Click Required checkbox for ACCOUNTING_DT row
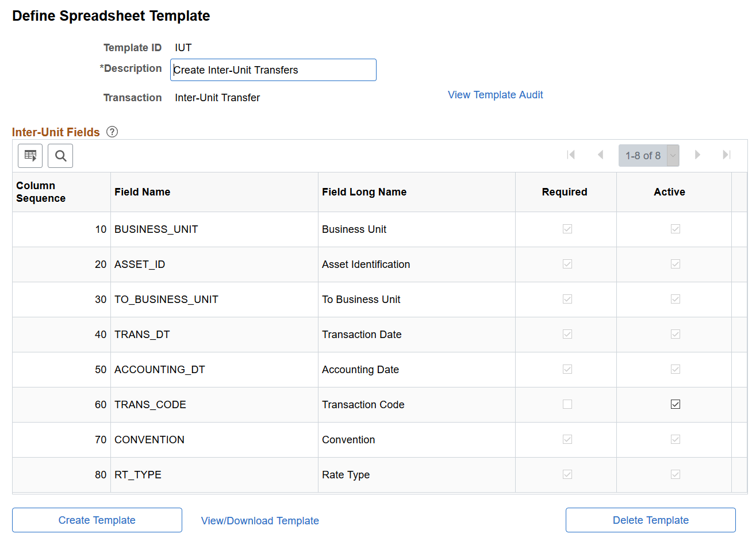This screenshot has height=541, width=756. [567, 369]
